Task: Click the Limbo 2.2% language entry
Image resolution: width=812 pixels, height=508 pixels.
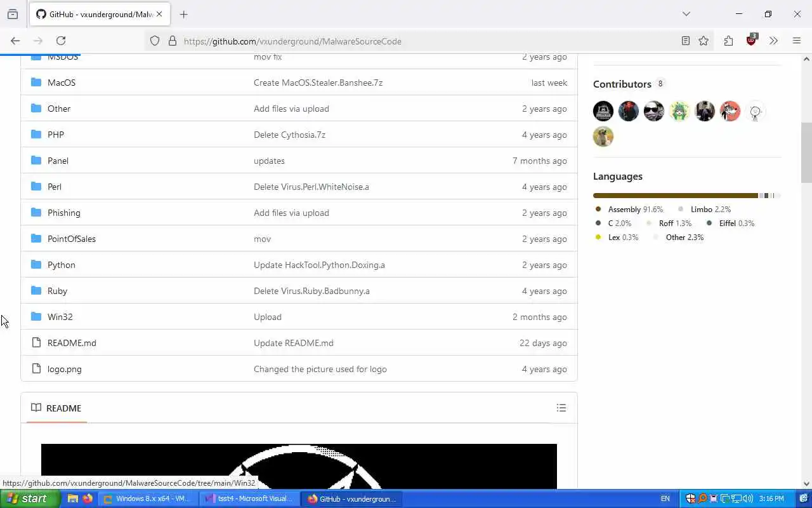Action: click(705, 209)
